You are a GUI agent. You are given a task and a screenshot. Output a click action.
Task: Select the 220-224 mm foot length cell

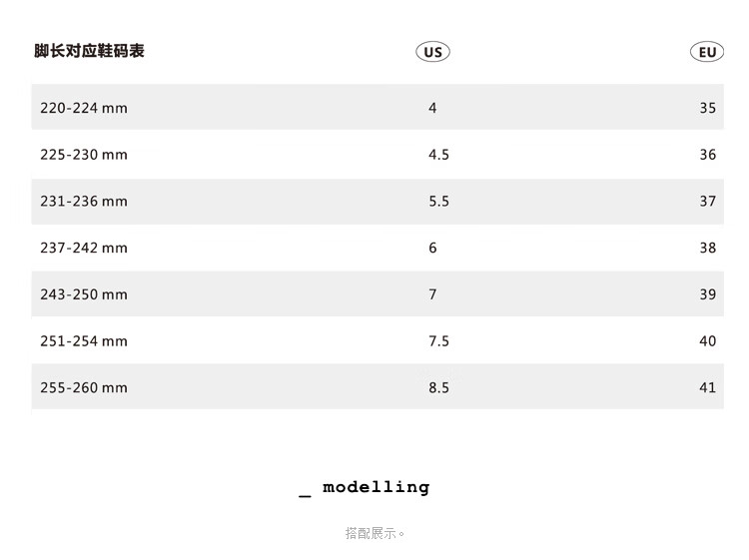[84, 108]
